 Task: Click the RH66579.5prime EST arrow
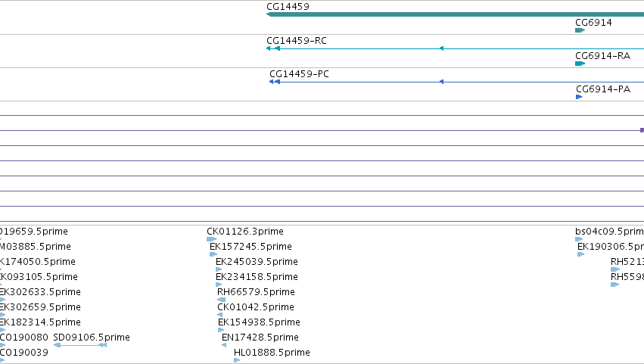(x=222, y=300)
